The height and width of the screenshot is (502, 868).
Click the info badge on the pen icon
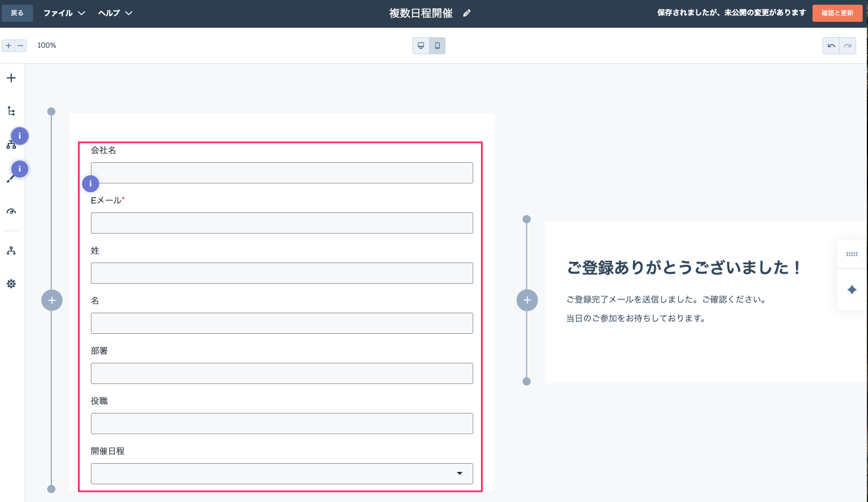19,169
